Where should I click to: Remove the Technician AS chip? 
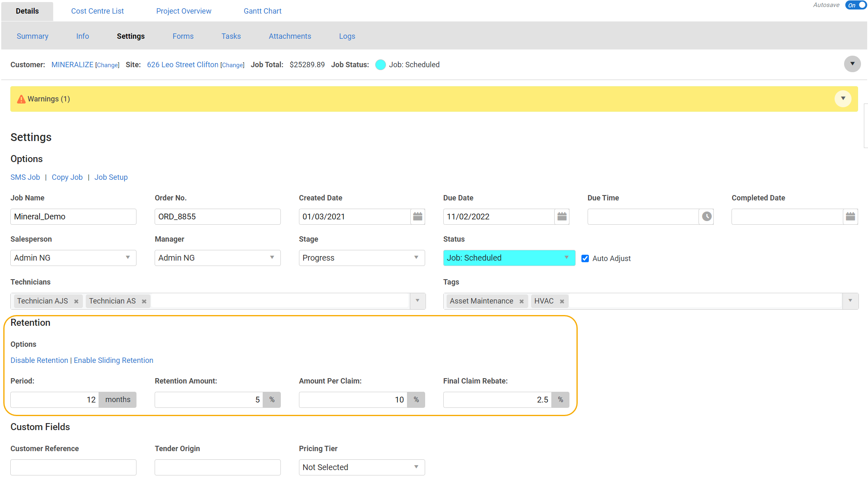(x=144, y=301)
